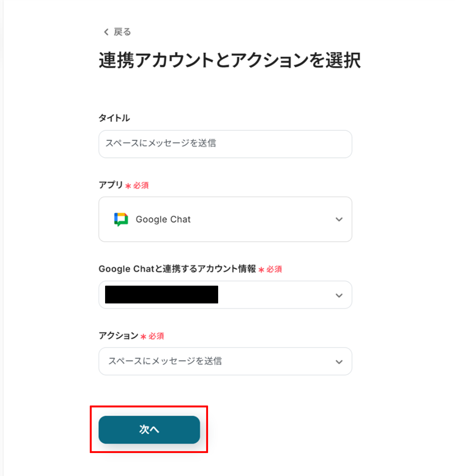Expand the アプリ dropdown chevron

pyautogui.click(x=339, y=219)
